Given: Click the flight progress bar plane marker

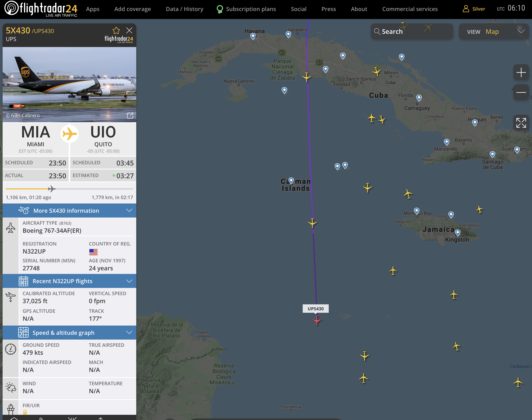Looking at the screenshot, I should (51, 189).
